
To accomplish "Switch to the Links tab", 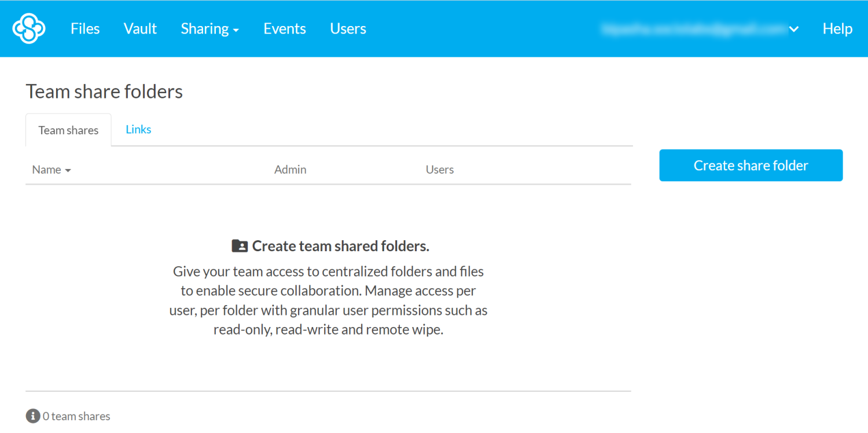I will [x=138, y=129].
